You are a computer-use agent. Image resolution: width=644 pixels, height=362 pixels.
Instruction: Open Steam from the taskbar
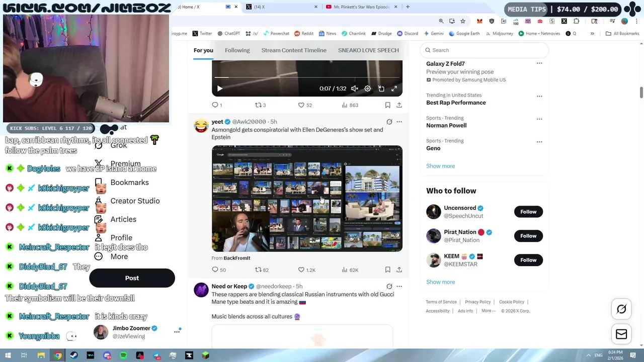pyautogui.click(x=74, y=355)
